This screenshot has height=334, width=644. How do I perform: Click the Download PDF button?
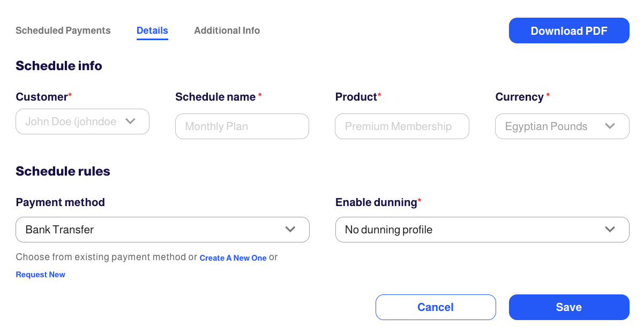[x=569, y=31]
